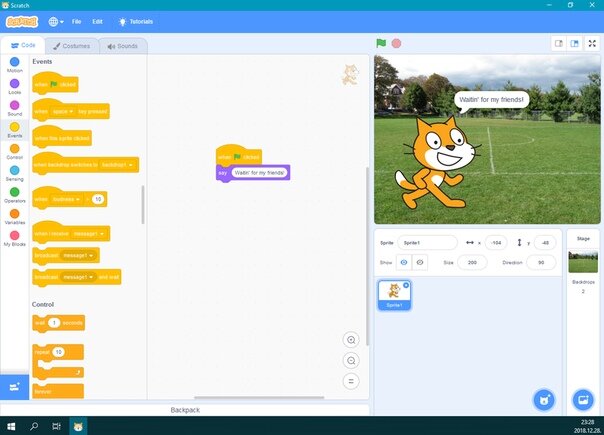Enter full screen stage mode
This screenshot has height=435, width=604.
click(x=592, y=44)
